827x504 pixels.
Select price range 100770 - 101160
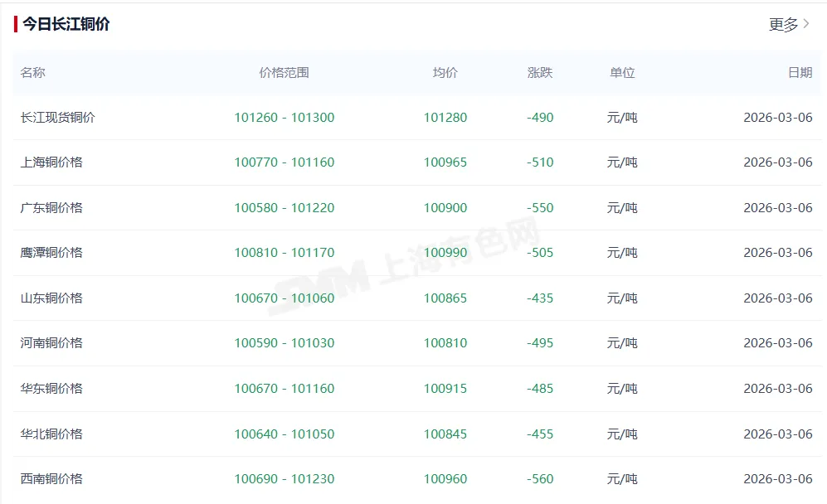pos(285,162)
